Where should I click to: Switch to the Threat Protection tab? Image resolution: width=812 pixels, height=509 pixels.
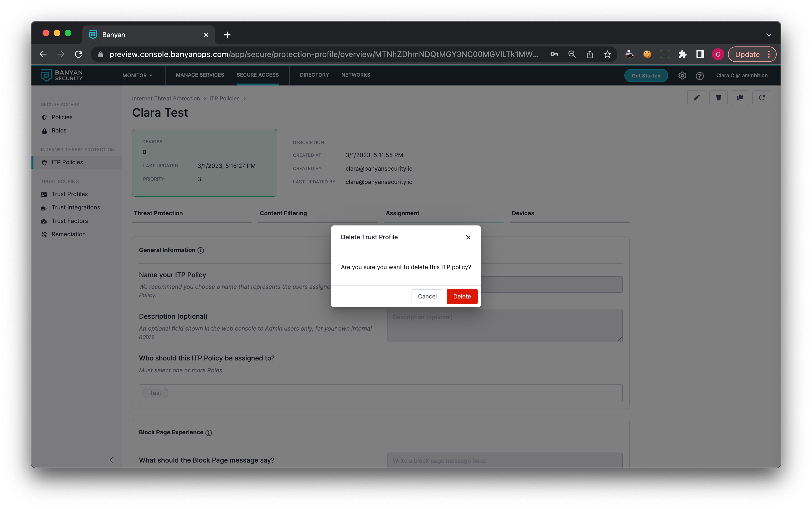192,213
